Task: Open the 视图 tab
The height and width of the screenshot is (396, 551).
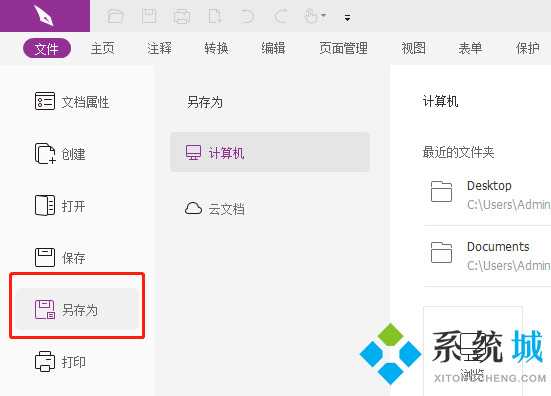Action: (x=414, y=48)
